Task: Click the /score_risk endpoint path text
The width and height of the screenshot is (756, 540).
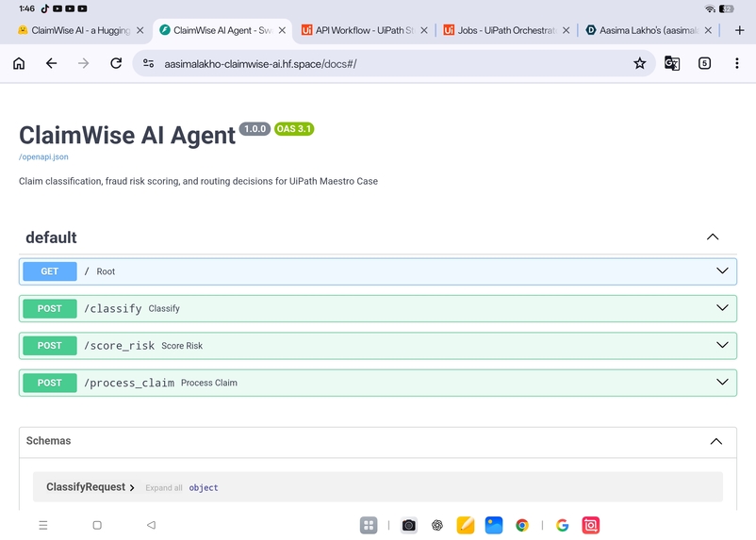Action: click(x=119, y=346)
